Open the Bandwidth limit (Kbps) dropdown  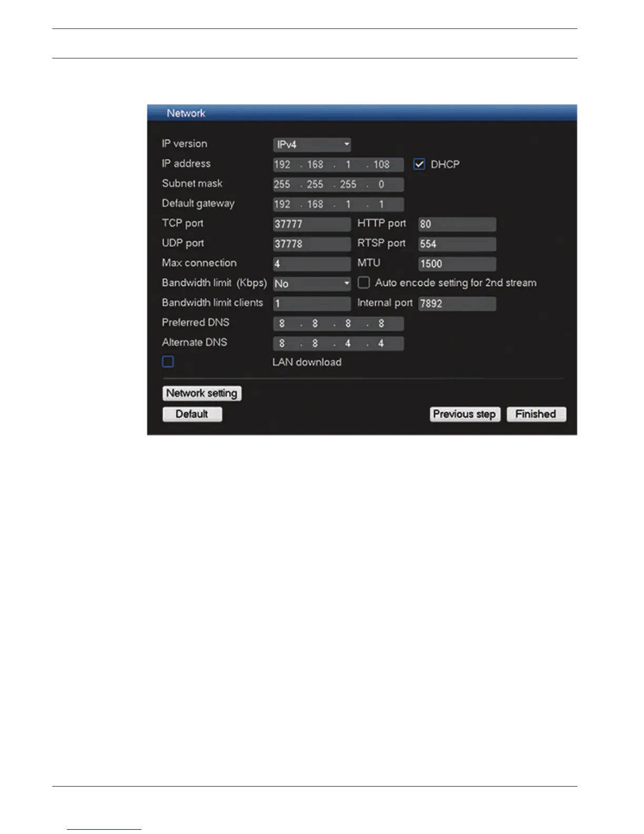[312, 284]
